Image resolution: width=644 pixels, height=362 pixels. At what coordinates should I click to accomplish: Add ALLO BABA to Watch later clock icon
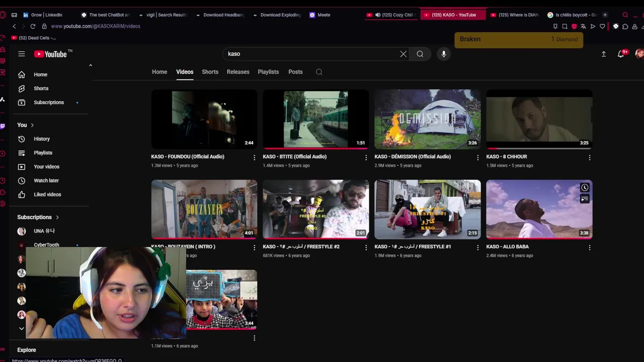point(585,188)
